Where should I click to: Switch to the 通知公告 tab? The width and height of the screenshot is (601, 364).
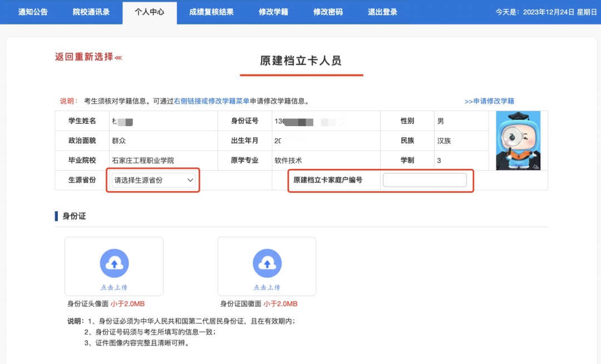coord(33,12)
